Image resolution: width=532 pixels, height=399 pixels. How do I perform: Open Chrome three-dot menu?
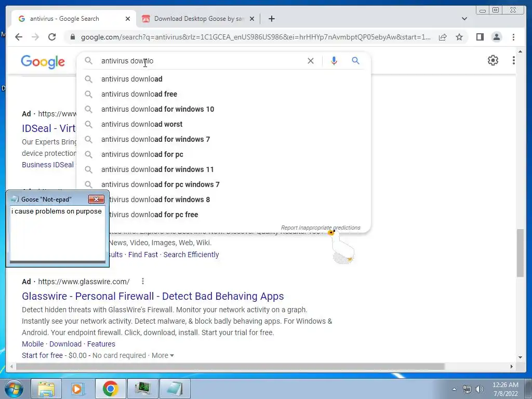point(513,37)
